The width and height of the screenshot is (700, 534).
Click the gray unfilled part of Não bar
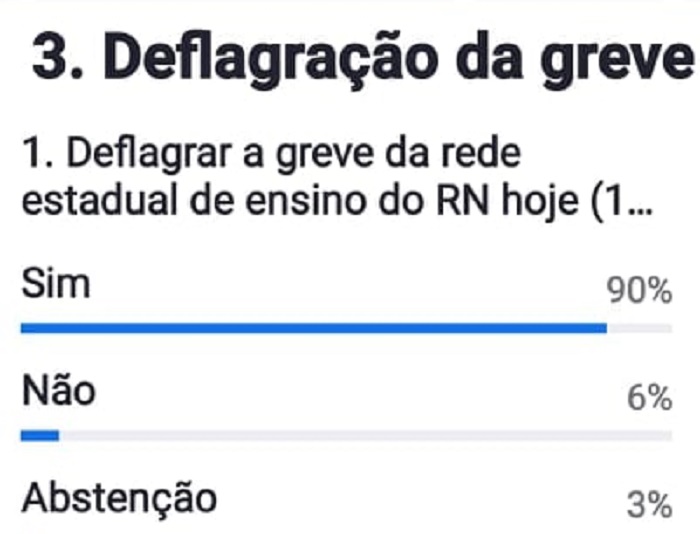click(x=366, y=435)
